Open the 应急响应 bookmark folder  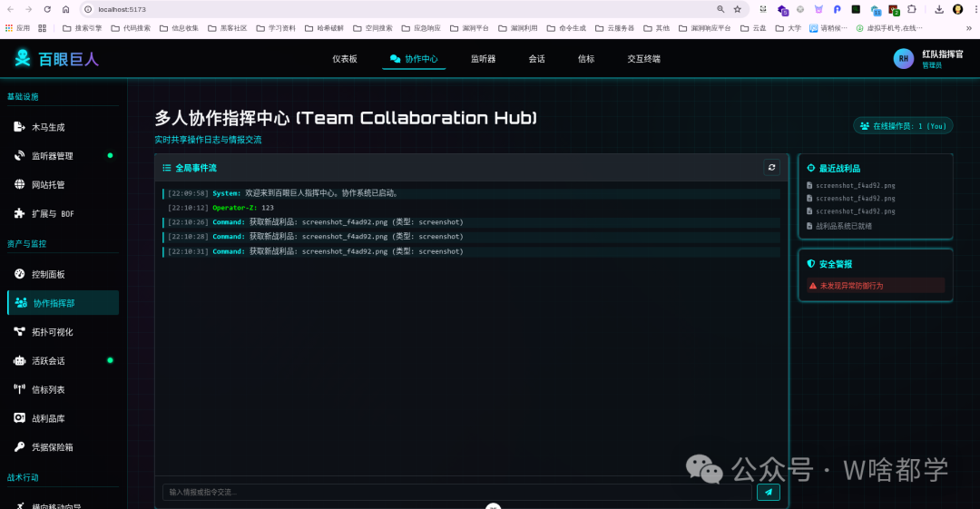point(421,28)
